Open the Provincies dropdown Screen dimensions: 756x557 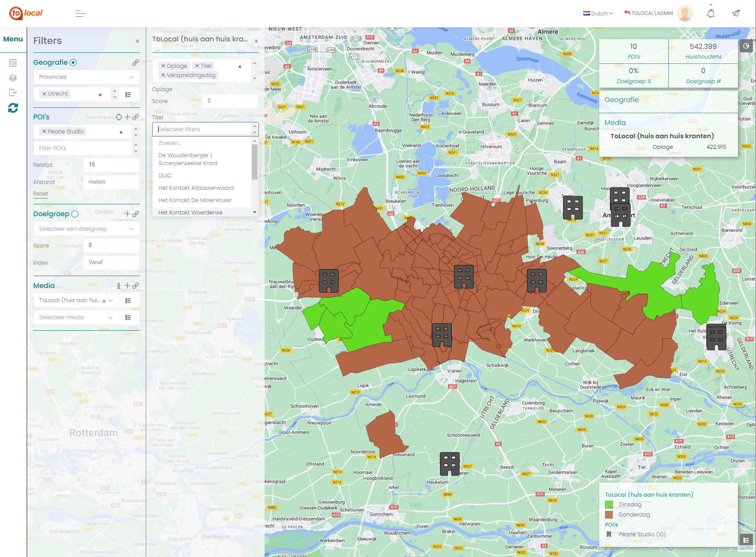click(x=86, y=77)
